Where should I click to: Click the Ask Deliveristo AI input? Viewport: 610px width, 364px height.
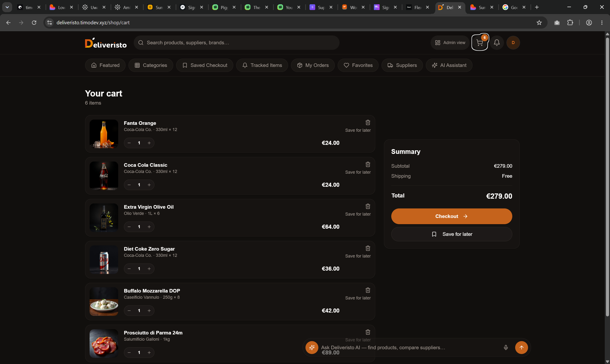410,348
